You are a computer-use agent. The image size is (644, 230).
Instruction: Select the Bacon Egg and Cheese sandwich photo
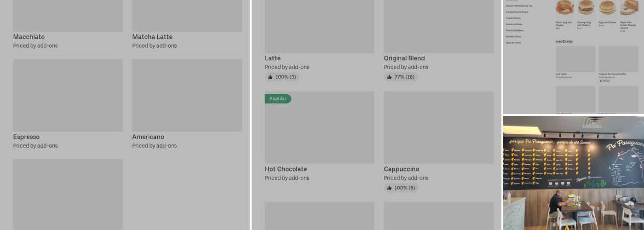pyautogui.click(x=564, y=8)
